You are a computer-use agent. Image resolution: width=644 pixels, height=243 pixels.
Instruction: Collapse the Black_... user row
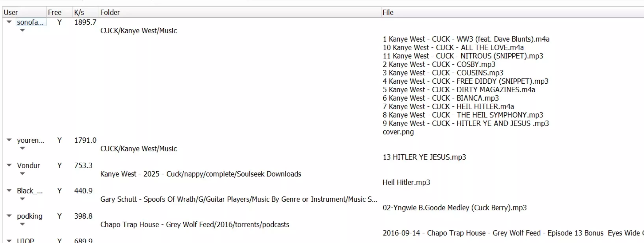click(9, 191)
